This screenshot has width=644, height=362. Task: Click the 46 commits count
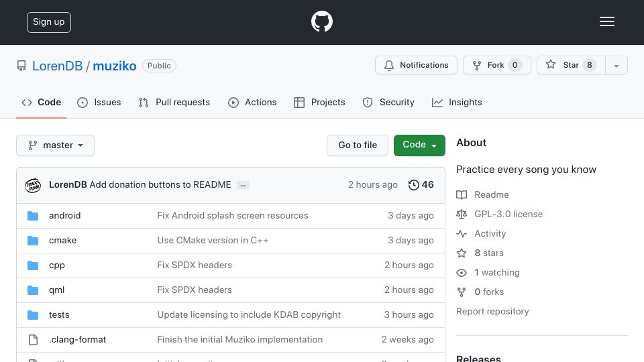pos(427,185)
